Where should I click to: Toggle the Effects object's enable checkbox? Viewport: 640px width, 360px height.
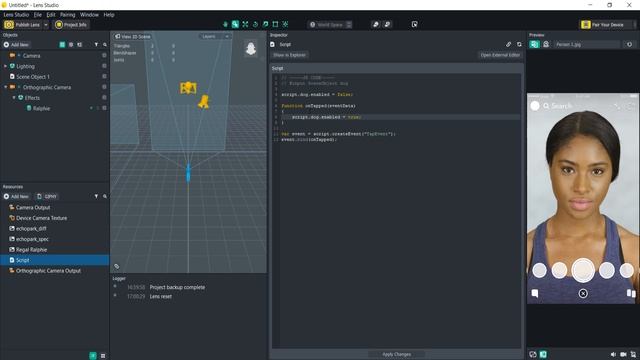point(104,98)
